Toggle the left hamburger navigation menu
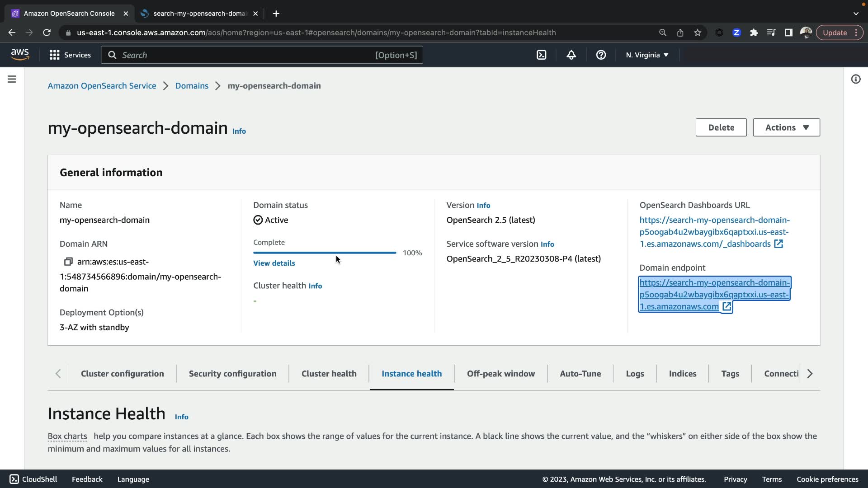The image size is (868, 488). [x=12, y=80]
